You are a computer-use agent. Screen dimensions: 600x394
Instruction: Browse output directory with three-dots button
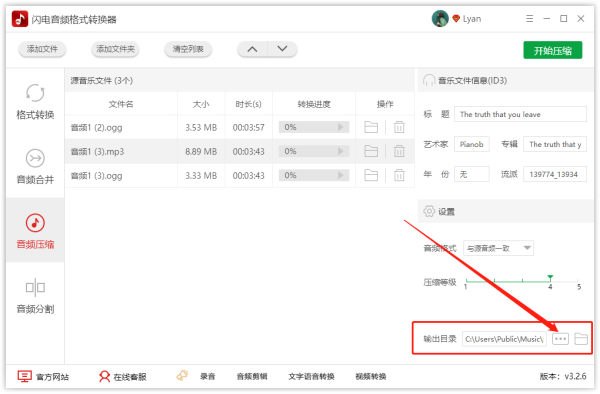pyautogui.click(x=560, y=339)
